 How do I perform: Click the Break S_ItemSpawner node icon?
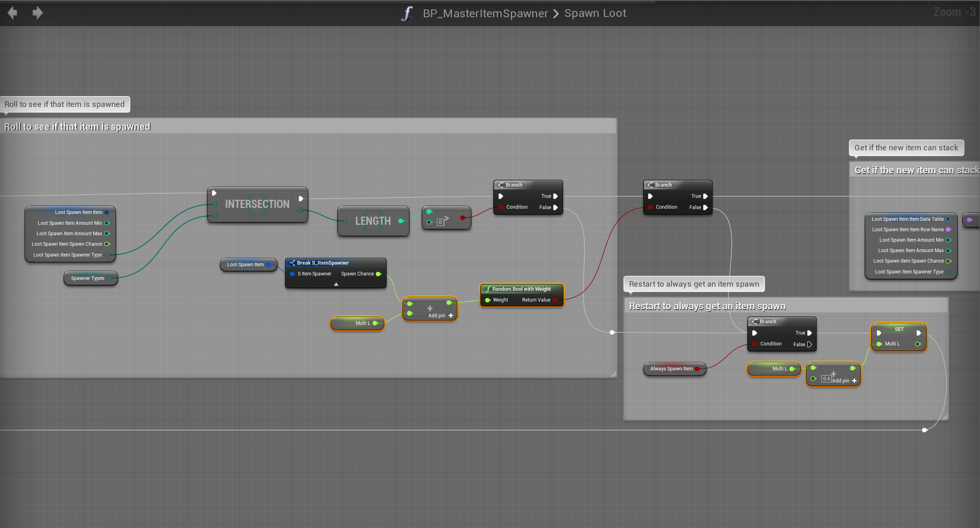point(292,263)
